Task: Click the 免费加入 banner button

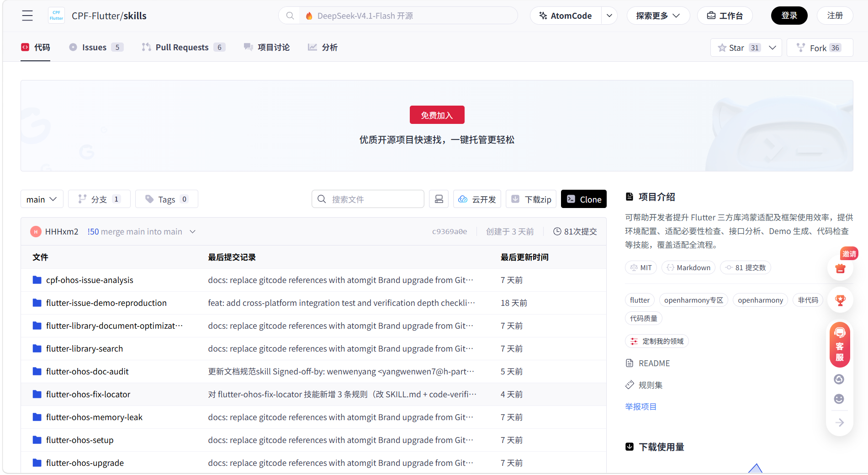Action: tap(437, 115)
